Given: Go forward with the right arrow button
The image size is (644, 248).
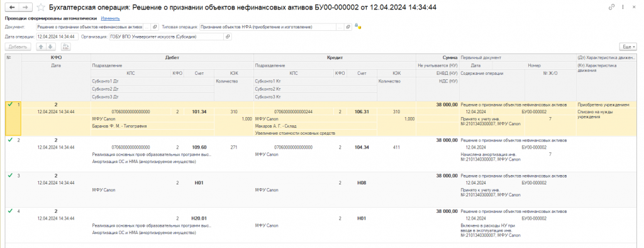Looking at the screenshot, I should click(x=25, y=8).
